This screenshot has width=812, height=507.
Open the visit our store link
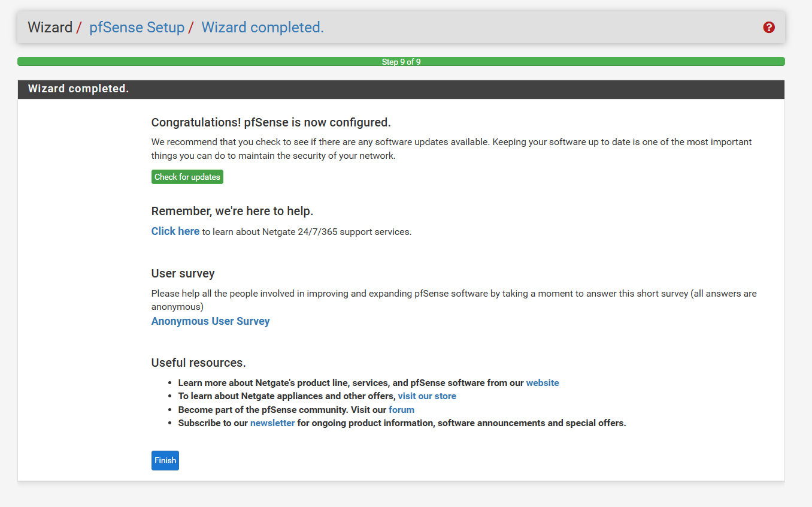(427, 396)
